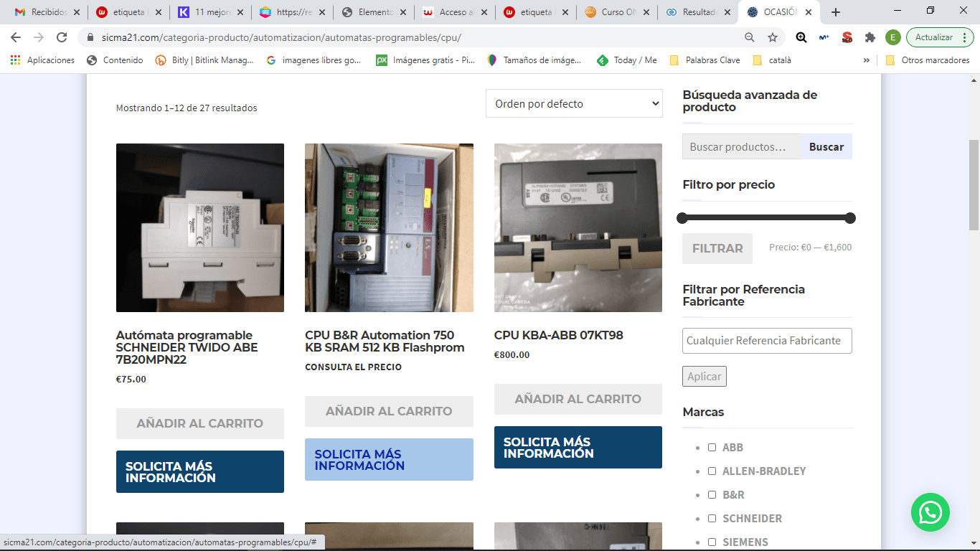Open the B&R CPU product photo
Image resolution: width=980 pixels, height=551 pixels.
click(x=389, y=227)
